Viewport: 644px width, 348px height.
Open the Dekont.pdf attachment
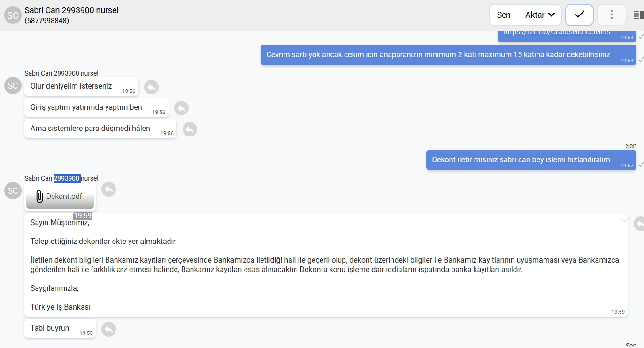[x=60, y=197]
